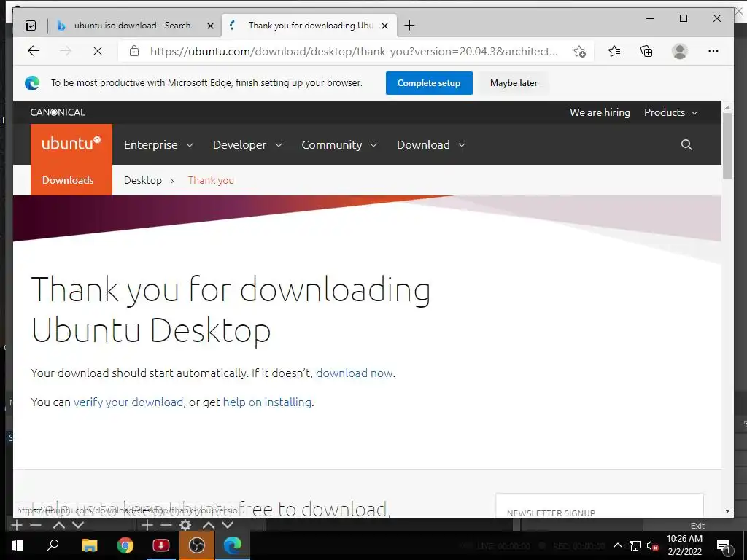Open the Windows Start menu

click(x=18, y=545)
